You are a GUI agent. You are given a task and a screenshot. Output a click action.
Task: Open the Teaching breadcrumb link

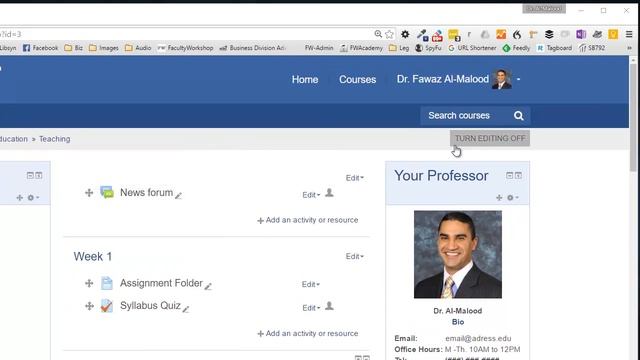point(55,139)
